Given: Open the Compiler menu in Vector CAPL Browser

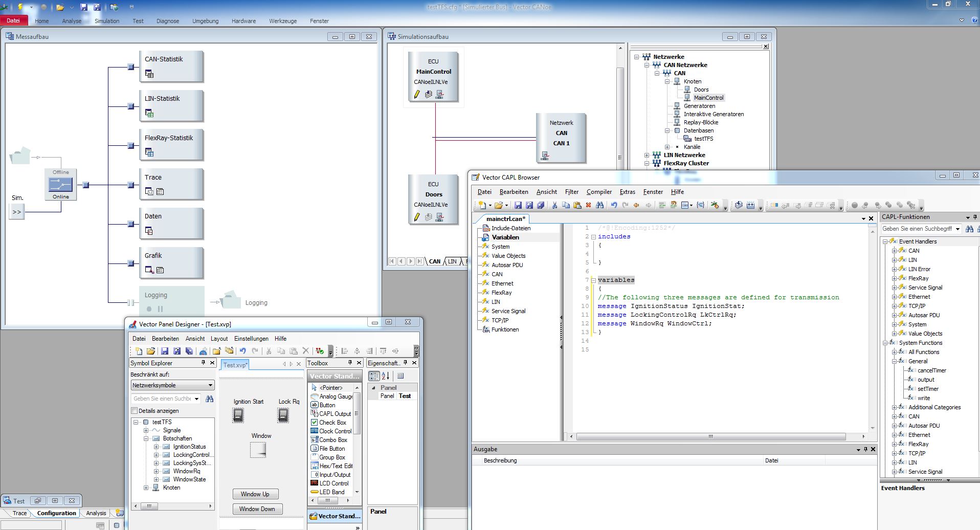Looking at the screenshot, I should [598, 192].
